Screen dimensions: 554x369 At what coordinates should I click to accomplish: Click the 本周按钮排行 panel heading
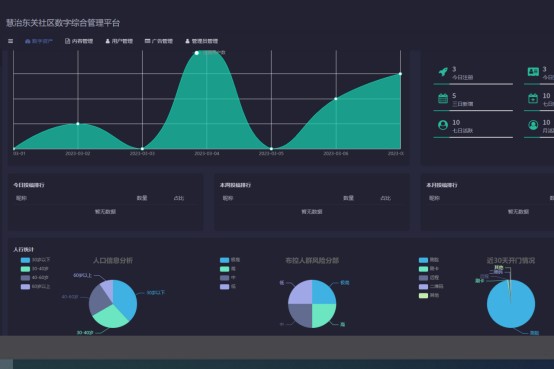[235, 185]
